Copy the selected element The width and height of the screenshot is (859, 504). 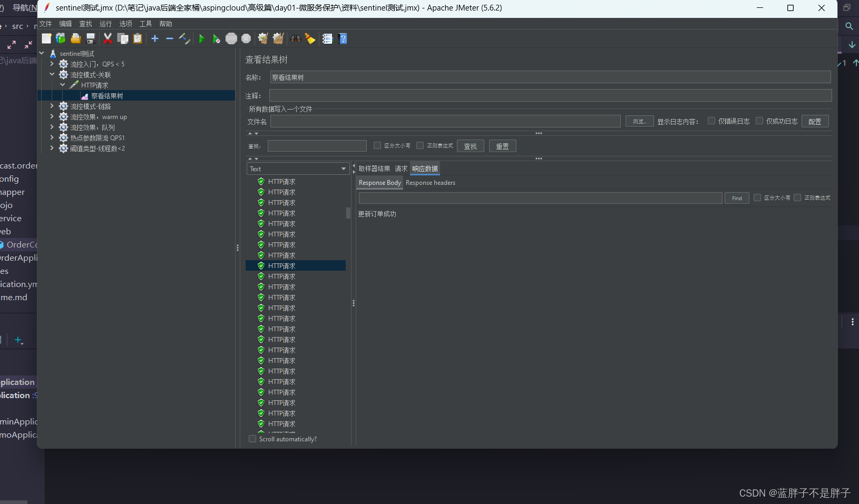(x=123, y=38)
